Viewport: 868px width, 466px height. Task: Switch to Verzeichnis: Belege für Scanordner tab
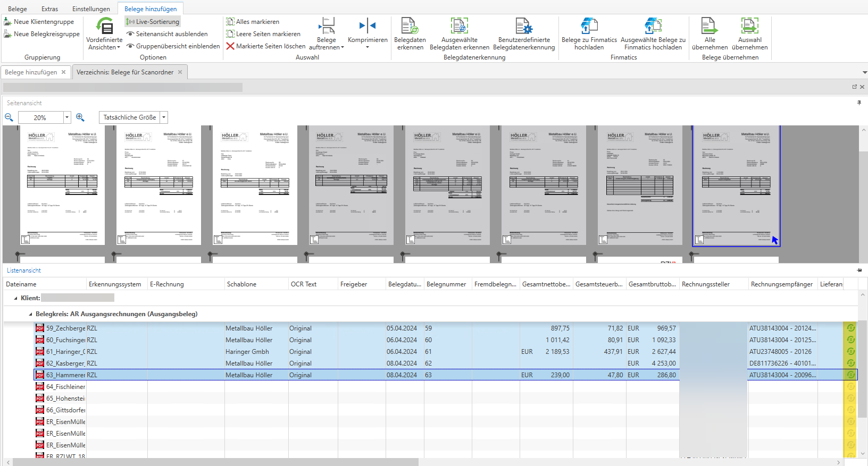click(125, 72)
